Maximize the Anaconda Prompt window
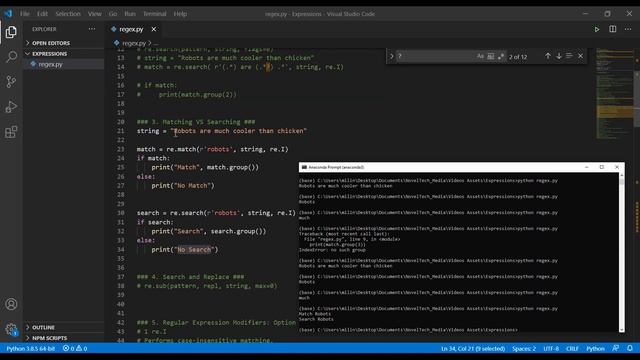640x360 pixels. pyautogui.click(x=601, y=167)
